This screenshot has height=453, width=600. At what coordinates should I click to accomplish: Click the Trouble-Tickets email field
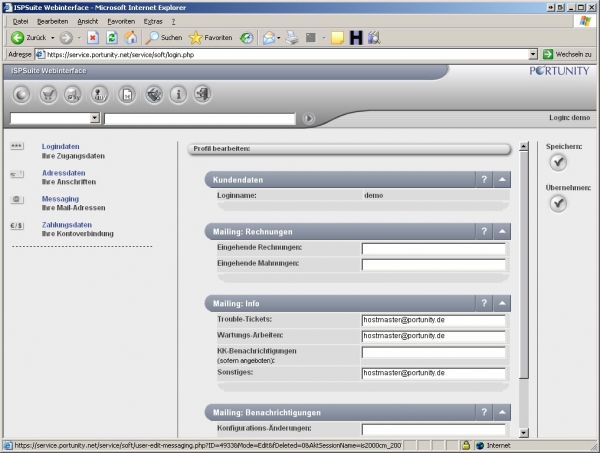[x=433, y=319]
